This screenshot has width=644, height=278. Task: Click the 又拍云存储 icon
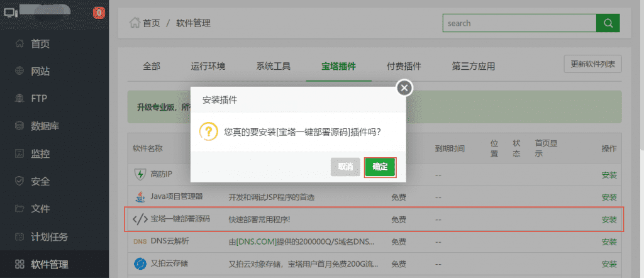139,264
